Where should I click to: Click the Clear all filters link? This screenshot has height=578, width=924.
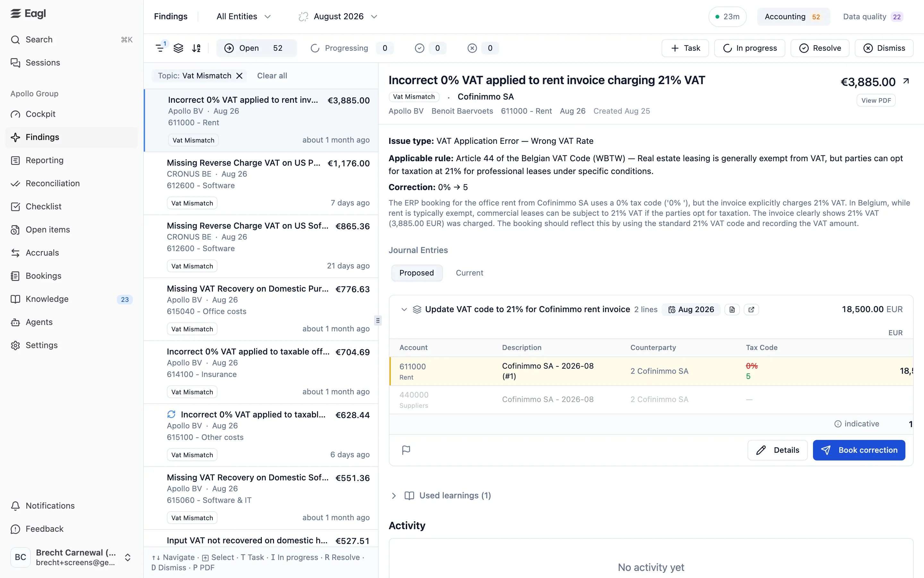(x=272, y=76)
